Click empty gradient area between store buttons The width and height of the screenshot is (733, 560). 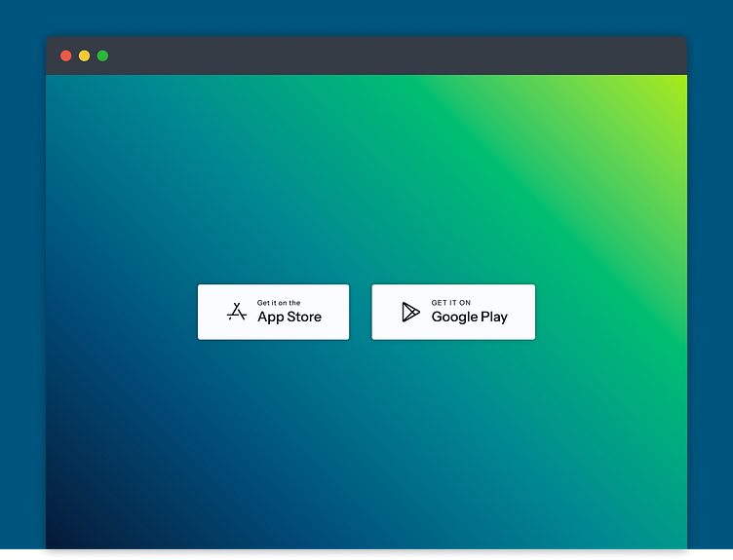pyautogui.click(x=361, y=312)
